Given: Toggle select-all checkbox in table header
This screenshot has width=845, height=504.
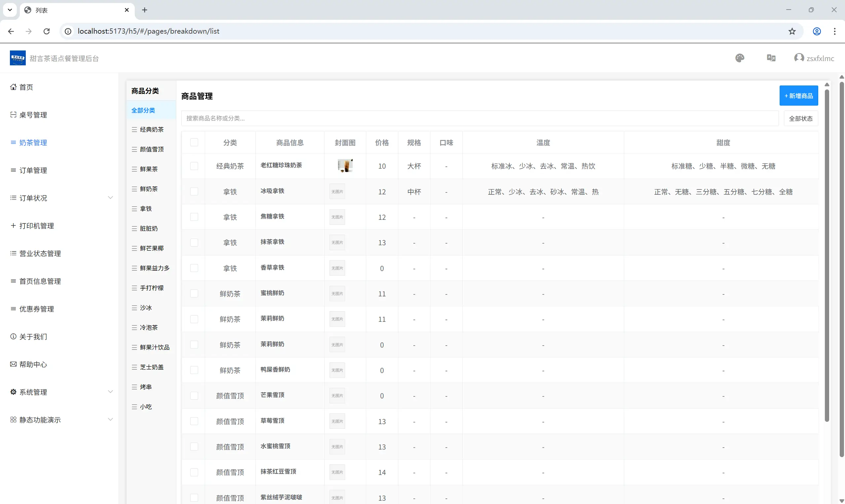Looking at the screenshot, I should 194,142.
